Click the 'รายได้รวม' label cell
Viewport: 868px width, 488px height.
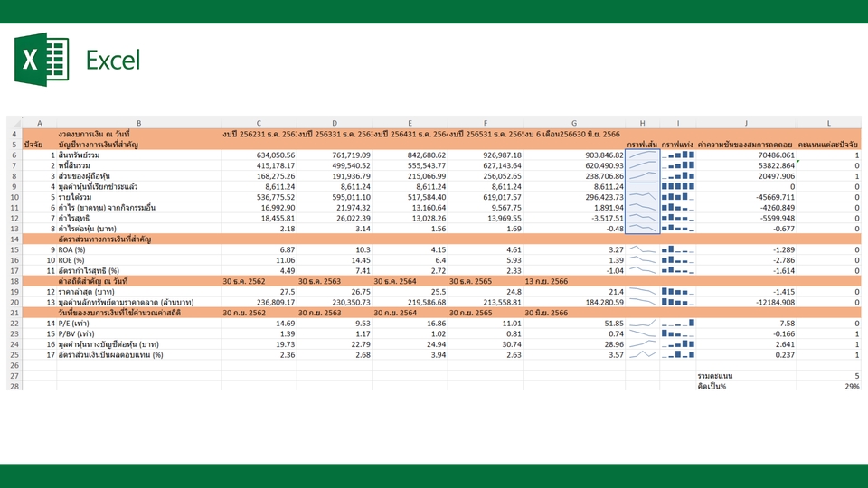tap(138, 197)
